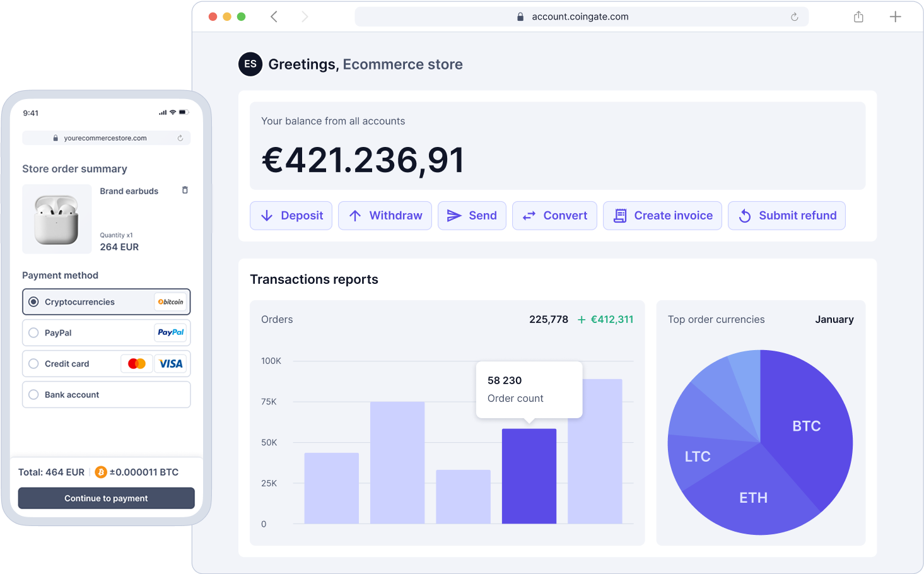
Task: Click the Bitcoin icon next to BTC total
Action: click(100, 472)
